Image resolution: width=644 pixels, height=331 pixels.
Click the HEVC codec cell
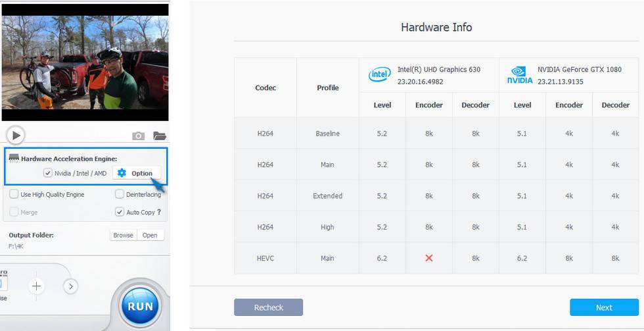pos(265,258)
